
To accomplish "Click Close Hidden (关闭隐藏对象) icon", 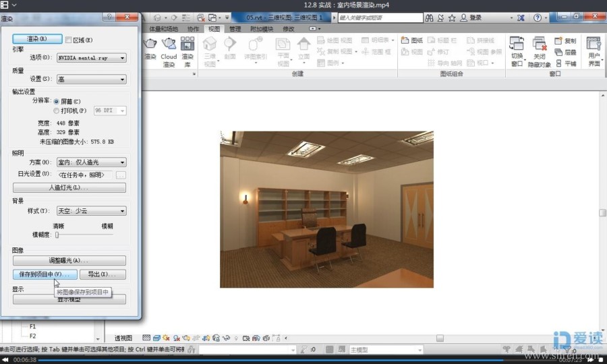I will click(540, 44).
